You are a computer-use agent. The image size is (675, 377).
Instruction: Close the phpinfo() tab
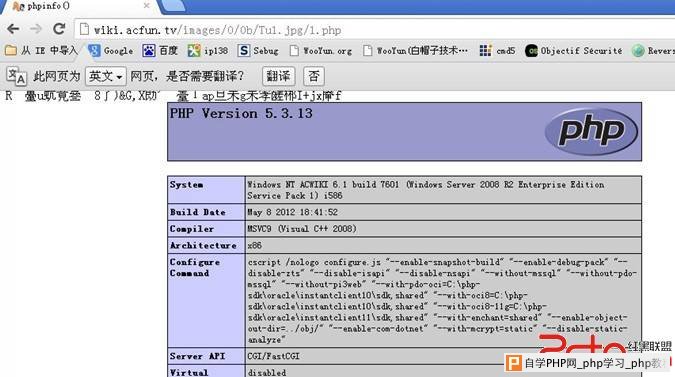[146, 6]
